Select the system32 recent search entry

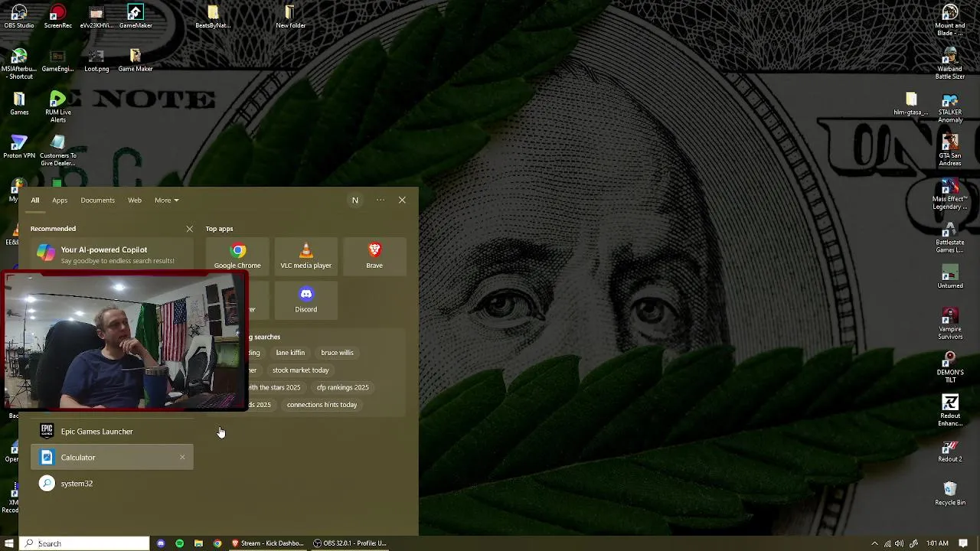[112, 484]
